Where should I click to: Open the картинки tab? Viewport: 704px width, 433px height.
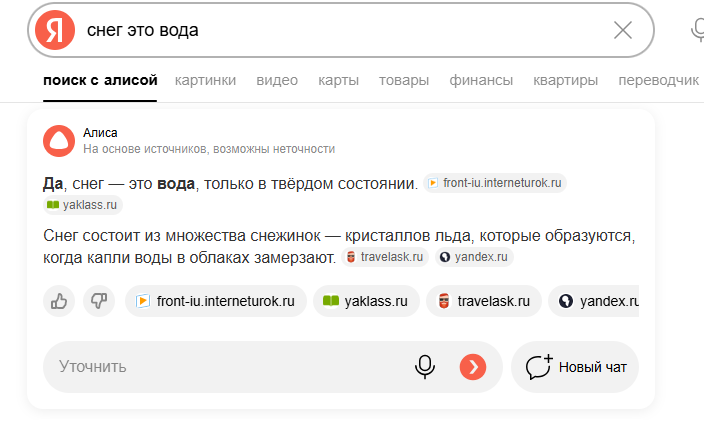(205, 80)
